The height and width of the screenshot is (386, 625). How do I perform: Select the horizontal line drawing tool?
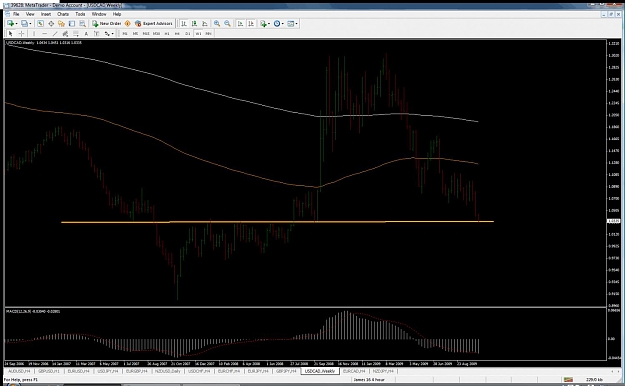(x=44, y=33)
